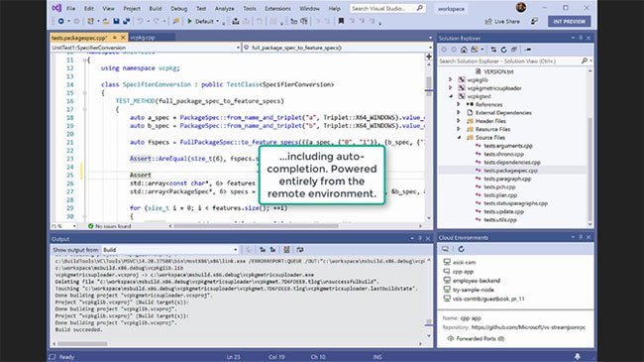Click Home icon in Solution Explorer toolbar
Image resolution: width=644 pixels, height=362 pixels.
[x=464, y=50]
